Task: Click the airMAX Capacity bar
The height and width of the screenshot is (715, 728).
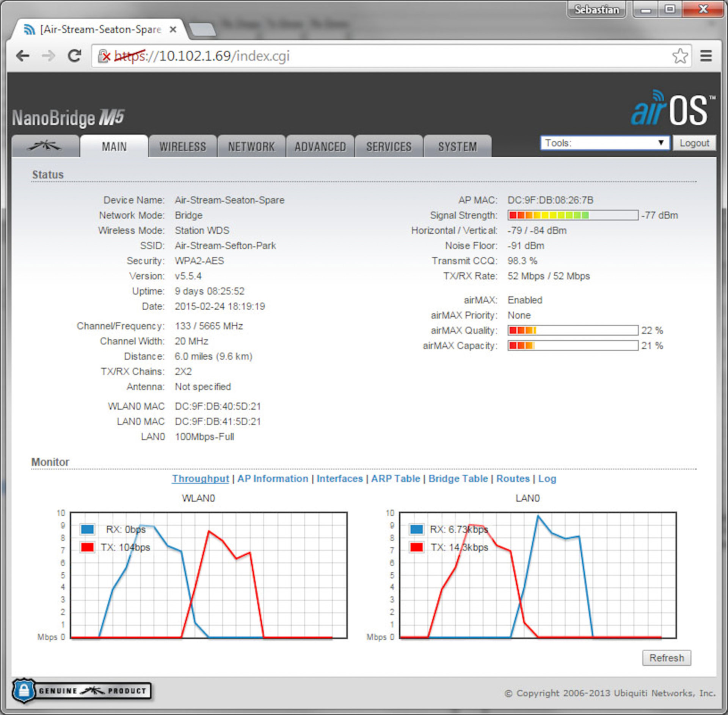Action: pyautogui.click(x=573, y=346)
